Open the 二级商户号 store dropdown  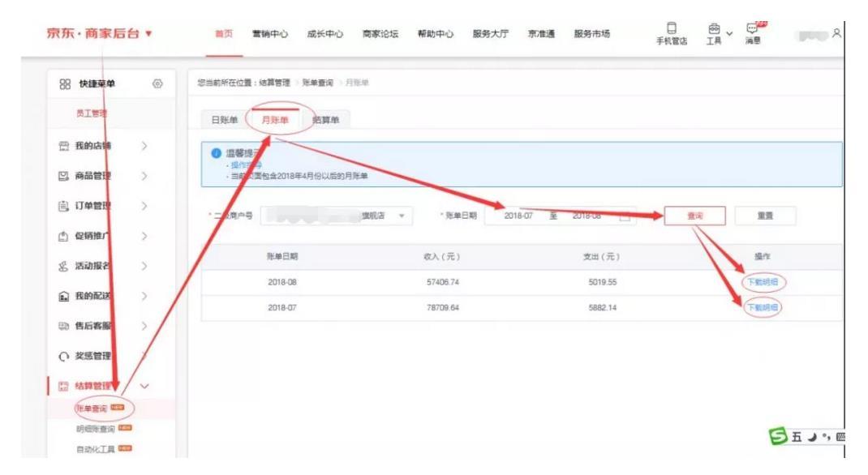[x=337, y=216]
